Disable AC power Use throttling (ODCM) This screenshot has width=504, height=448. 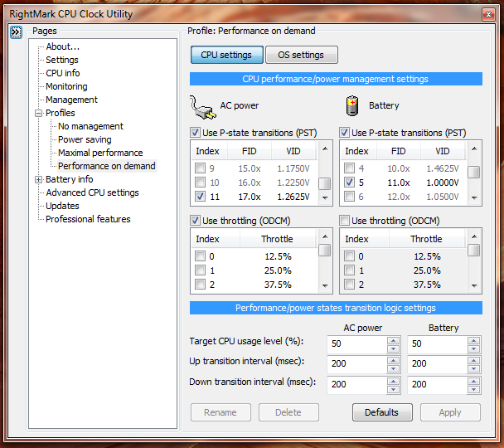point(195,221)
